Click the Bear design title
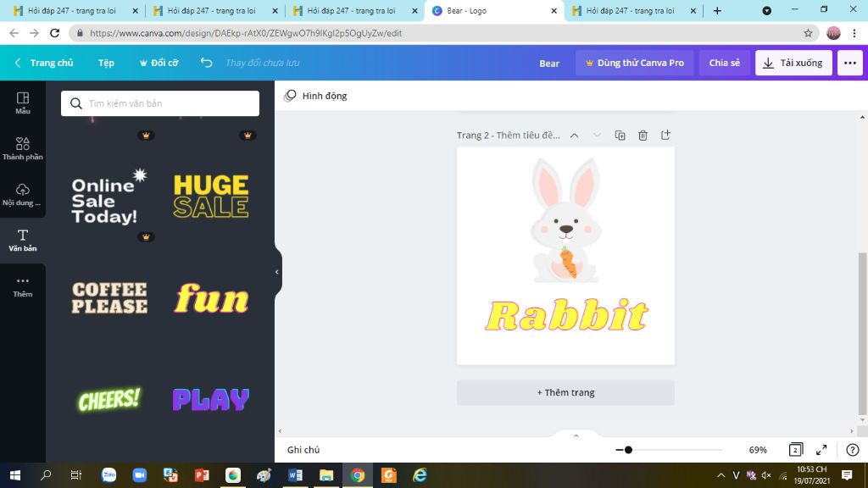This screenshot has height=488, width=868. point(549,63)
